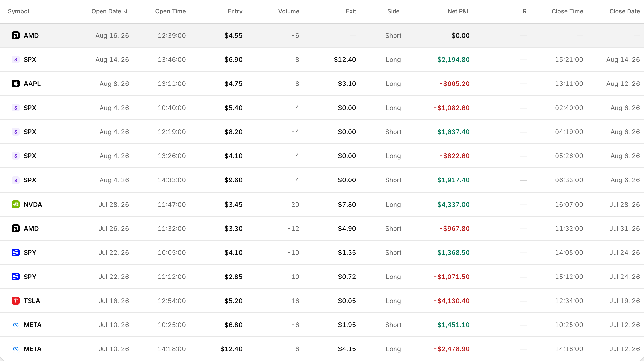Click the SPX icon in the 10:40:00 row

click(x=16, y=108)
